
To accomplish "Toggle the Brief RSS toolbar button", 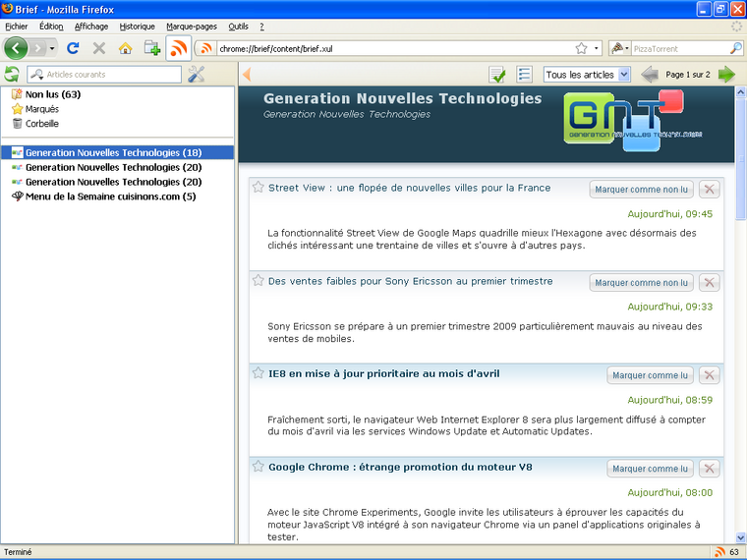I will [x=179, y=48].
